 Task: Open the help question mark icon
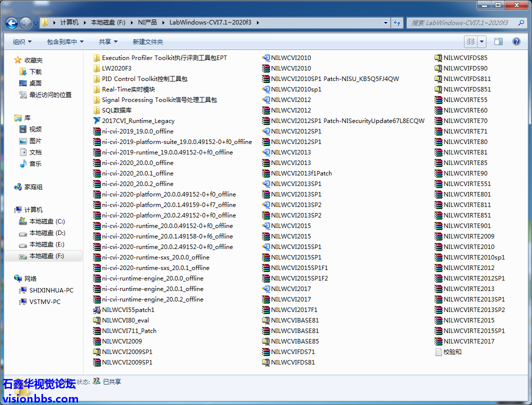[x=516, y=41]
